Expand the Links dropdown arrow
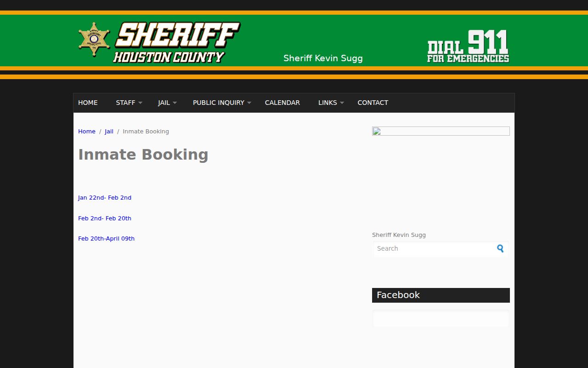This screenshot has width=588, height=368. pyautogui.click(x=342, y=103)
